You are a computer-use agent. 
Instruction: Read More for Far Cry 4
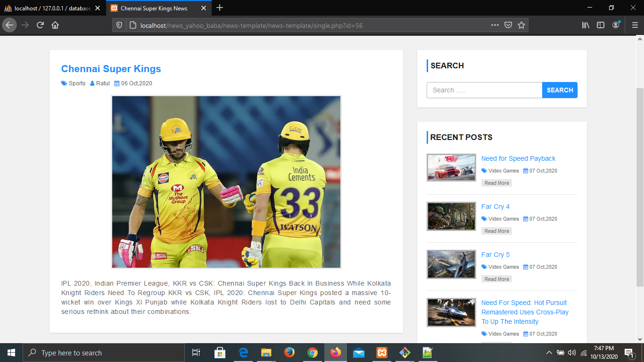(496, 231)
